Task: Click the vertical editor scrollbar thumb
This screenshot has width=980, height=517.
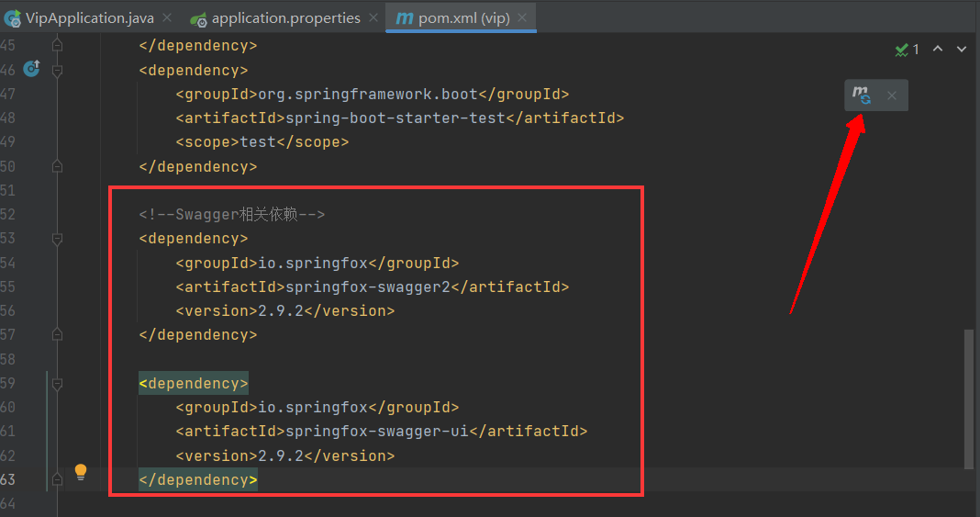Action: 969,399
